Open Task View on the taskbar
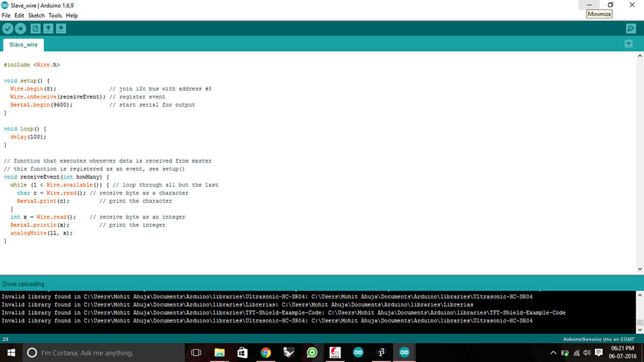The image size is (644, 362). 196,352
